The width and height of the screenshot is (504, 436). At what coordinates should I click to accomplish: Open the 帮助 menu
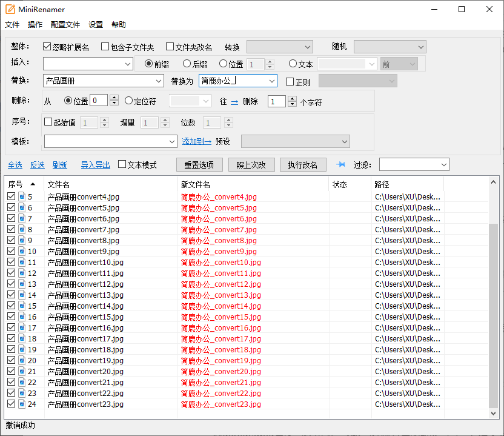[x=118, y=24]
